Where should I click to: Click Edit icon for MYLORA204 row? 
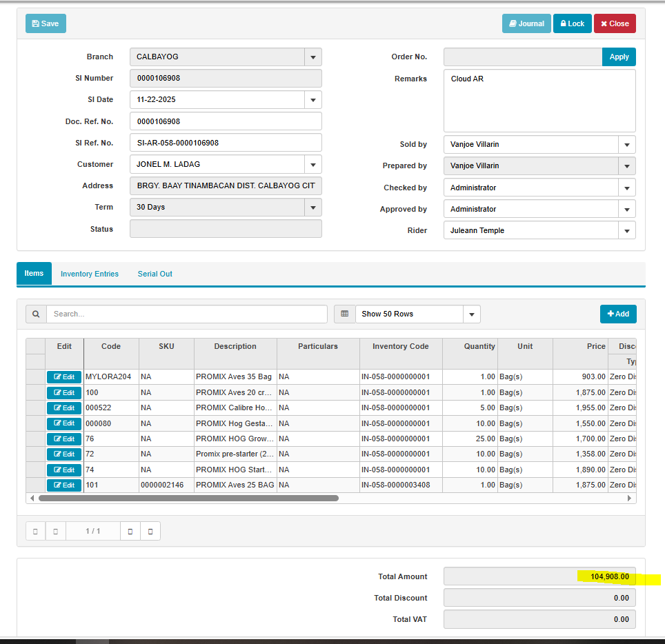pos(64,377)
